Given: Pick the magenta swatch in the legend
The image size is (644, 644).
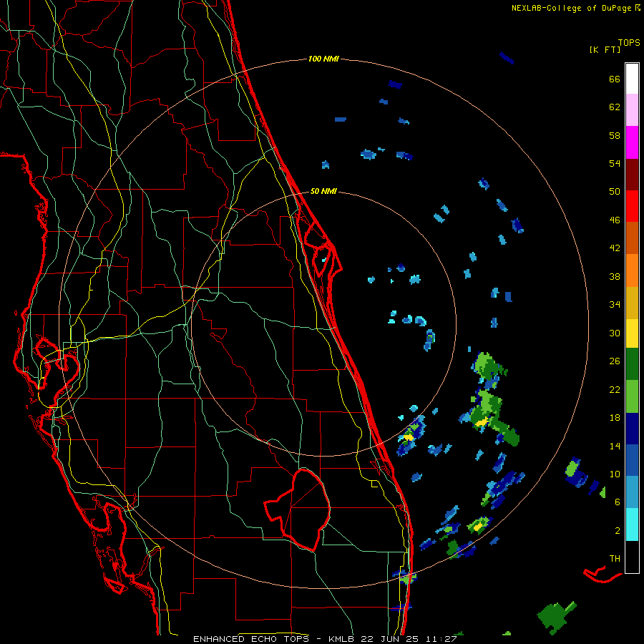Looking at the screenshot, I should pyautogui.click(x=632, y=142).
